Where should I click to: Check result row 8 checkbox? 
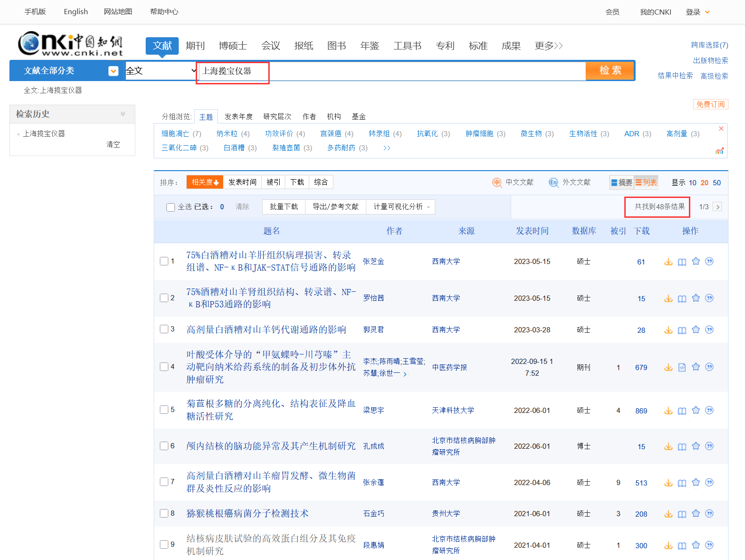(x=164, y=513)
